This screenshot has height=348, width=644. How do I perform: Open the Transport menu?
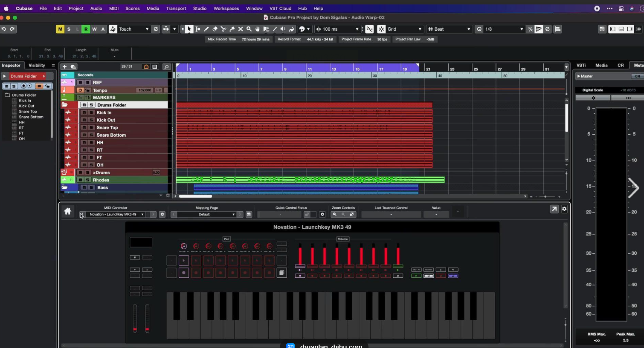[x=176, y=9]
